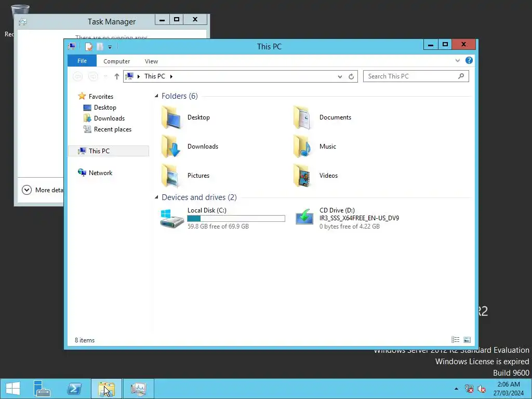
Task: Select Recent places in navigation pane
Action: pos(113,129)
